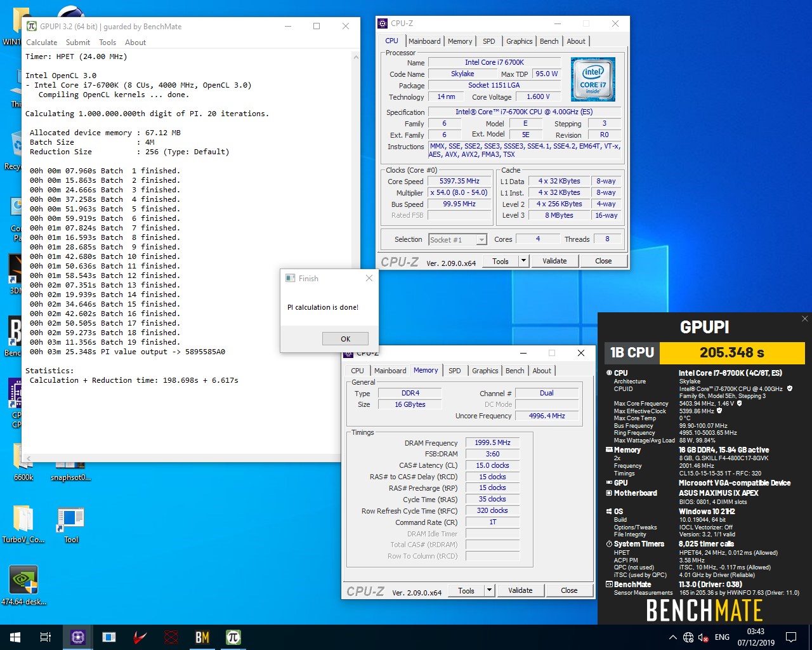
Task: Open the Tools menu in GPUPI
Action: click(x=108, y=43)
